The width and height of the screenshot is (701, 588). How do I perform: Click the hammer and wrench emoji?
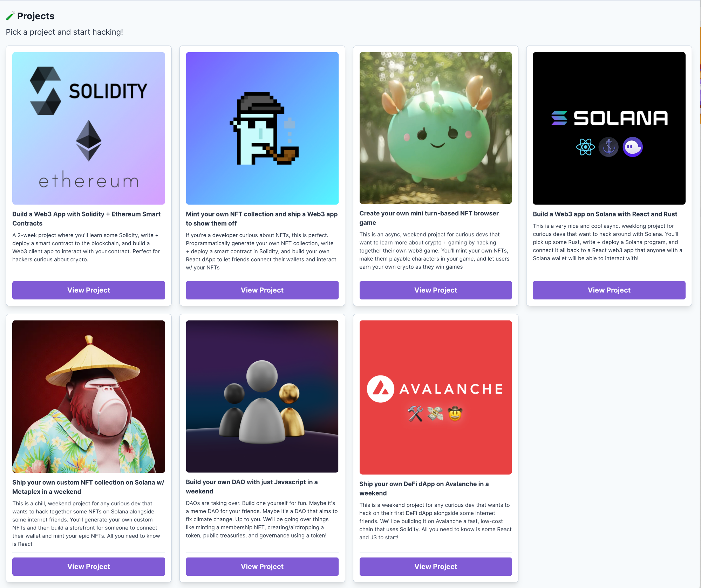415,414
